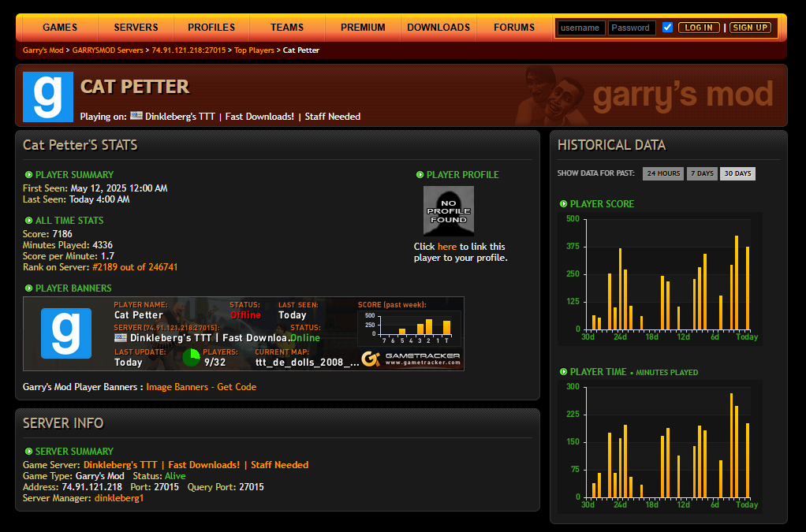Open the Dinkleberg's TTT server link in header

click(252, 117)
